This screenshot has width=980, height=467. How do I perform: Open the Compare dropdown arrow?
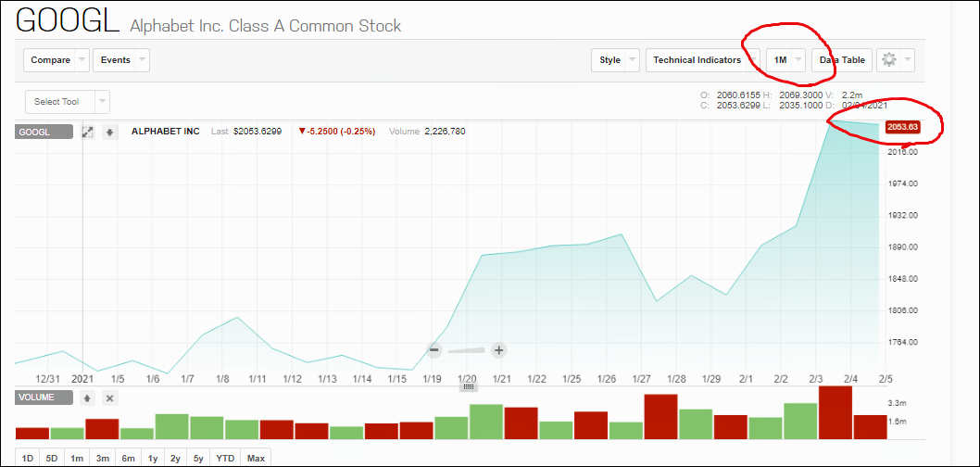coord(82,60)
